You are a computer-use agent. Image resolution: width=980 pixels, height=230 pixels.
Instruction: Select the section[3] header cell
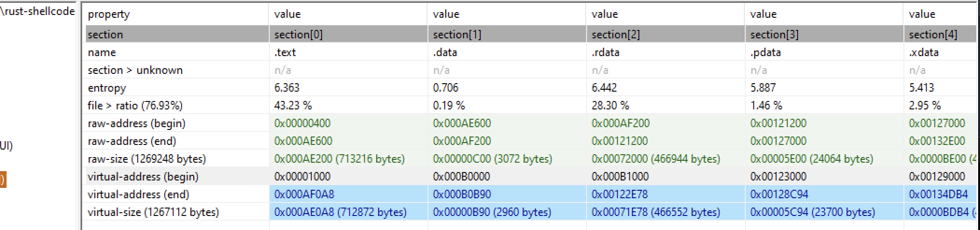point(824,34)
